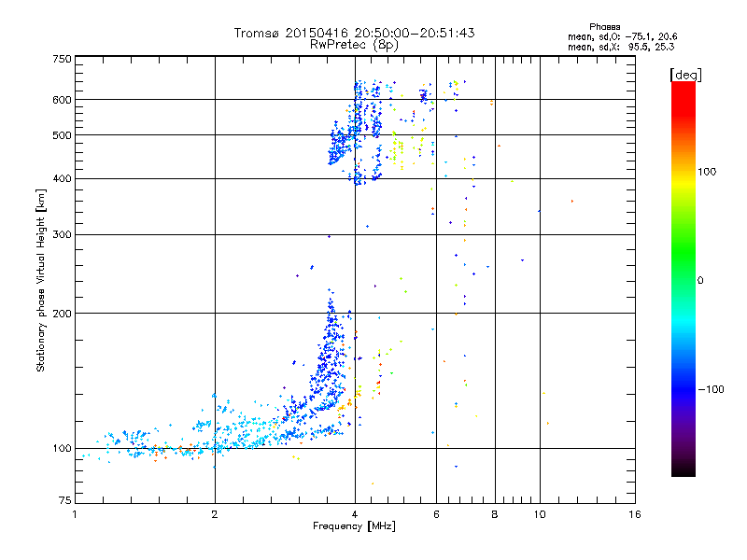Image resolution: width=747 pixels, height=560 pixels.
Task: Click the colorbar tick label '0'
Action: (700, 281)
